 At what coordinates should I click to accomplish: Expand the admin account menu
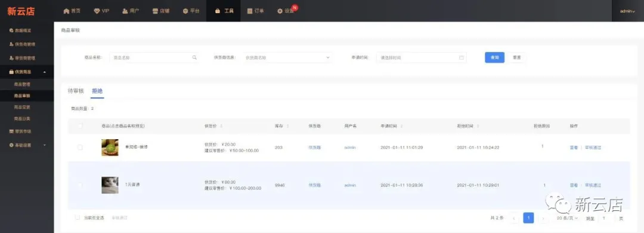pyautogui.click(x=627, y=11)
